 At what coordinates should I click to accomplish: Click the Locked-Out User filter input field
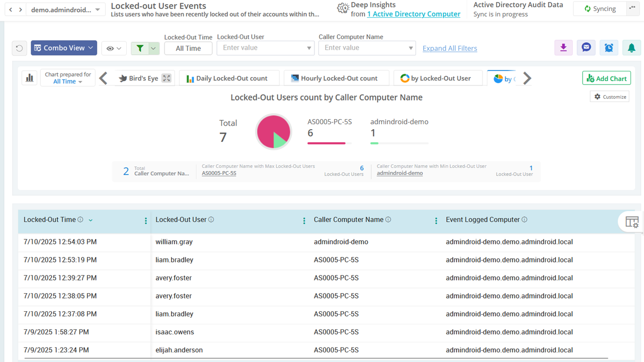262,48
